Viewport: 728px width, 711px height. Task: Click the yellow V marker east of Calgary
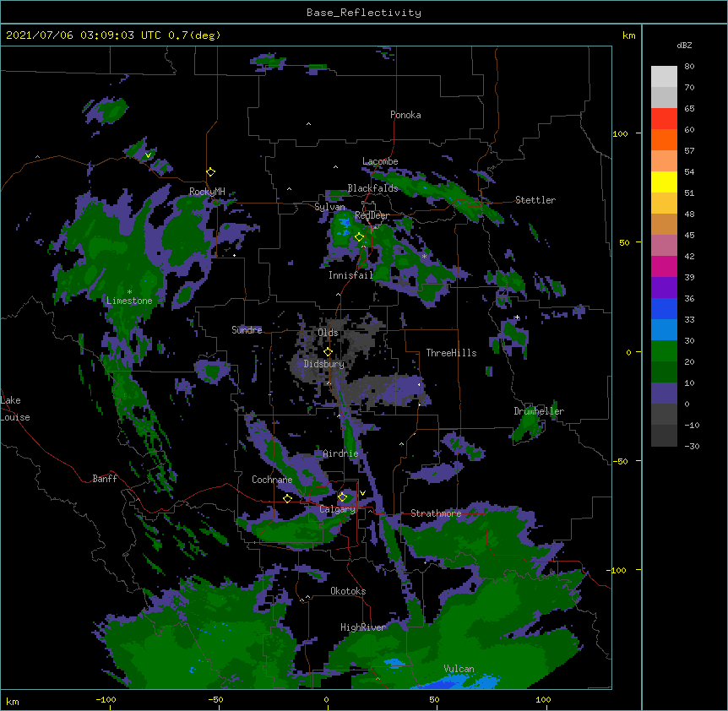coord(362,493)
